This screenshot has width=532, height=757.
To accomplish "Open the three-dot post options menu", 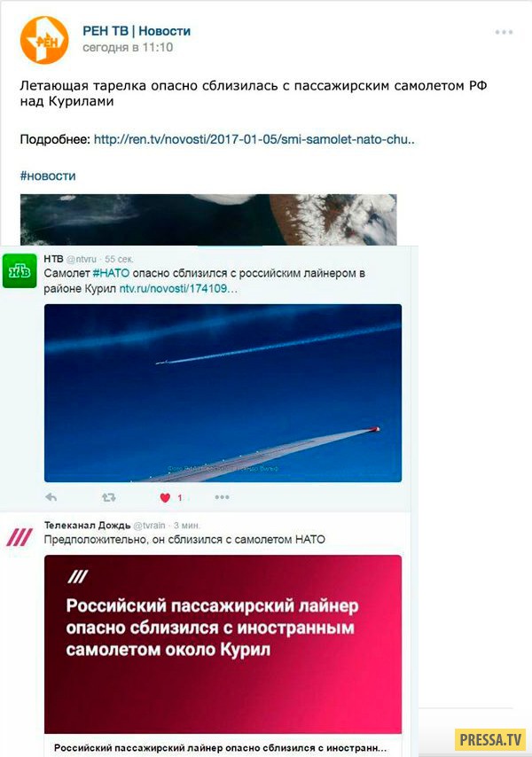I will coord(504,32).
